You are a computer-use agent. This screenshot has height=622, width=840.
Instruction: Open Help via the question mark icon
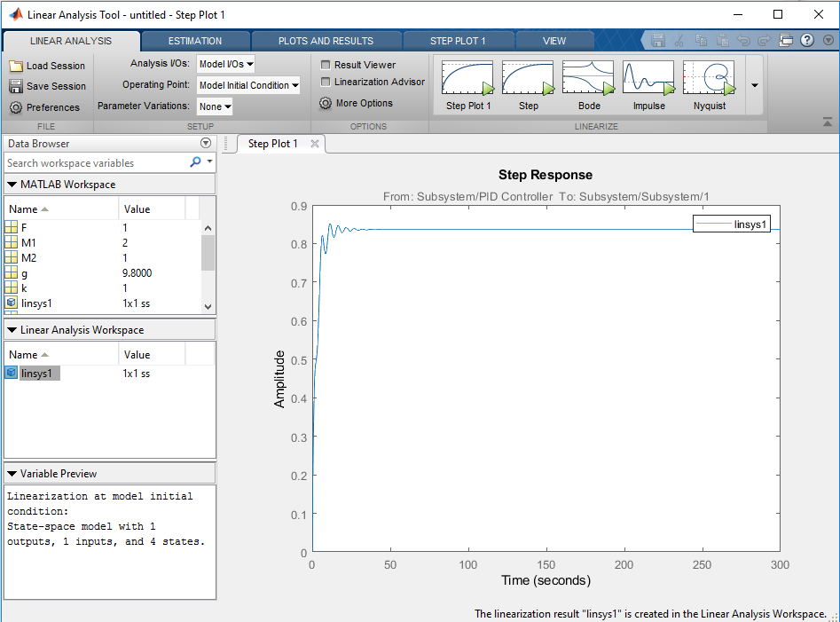[807, 40]
